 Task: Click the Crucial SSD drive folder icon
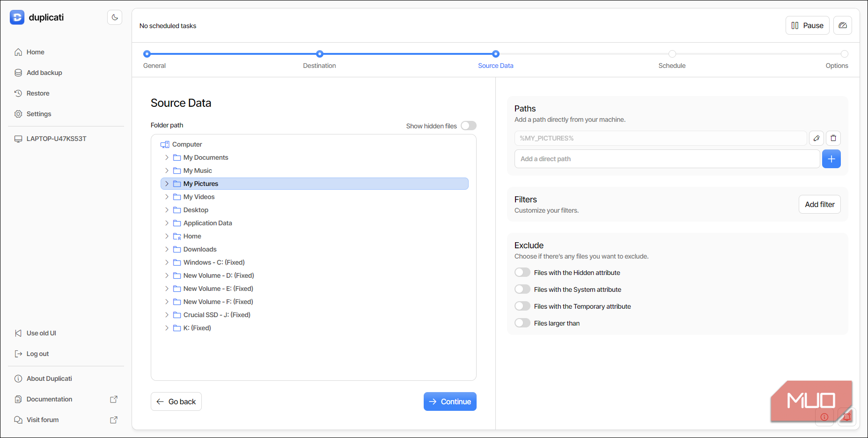point(177,315)
